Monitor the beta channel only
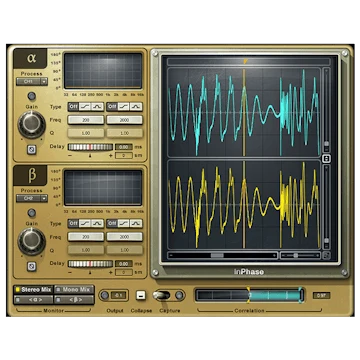 click(74, 300)
